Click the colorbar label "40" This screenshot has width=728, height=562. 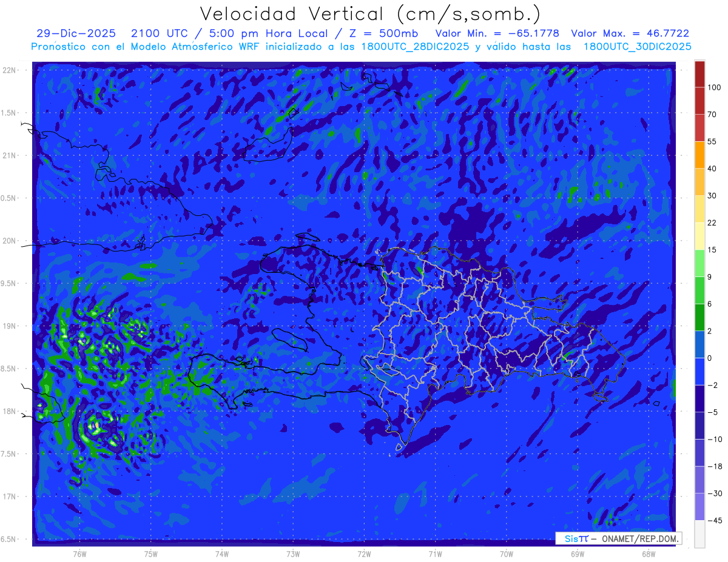[x=713, y=169]
